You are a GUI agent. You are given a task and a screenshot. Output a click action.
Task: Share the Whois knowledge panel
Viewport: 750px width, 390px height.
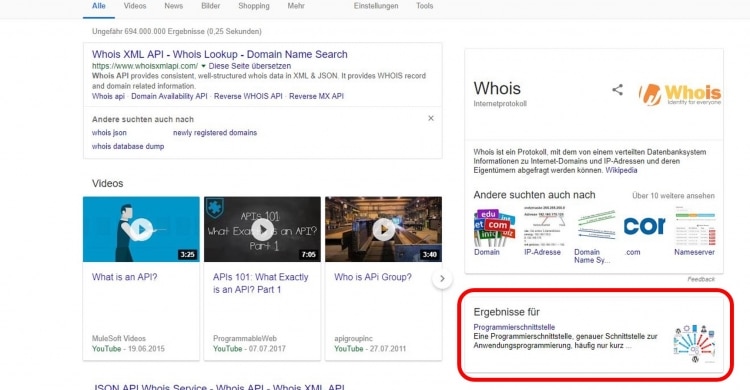pos(618,89)
